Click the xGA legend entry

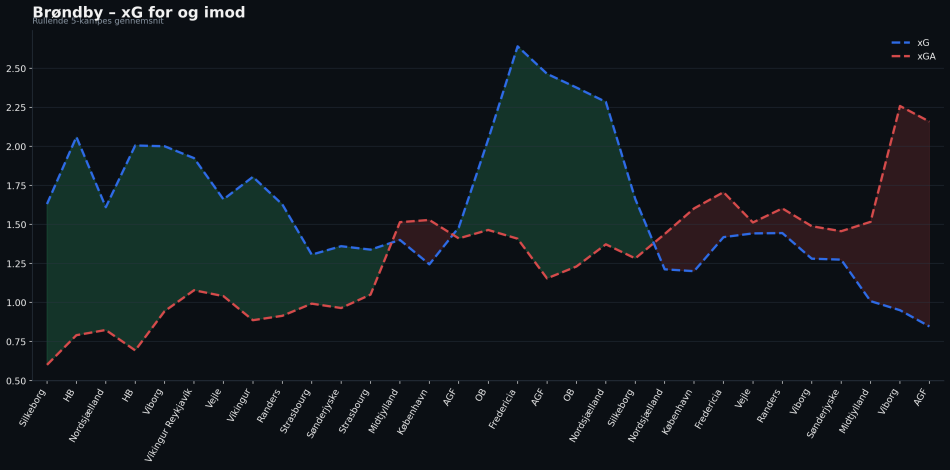926,57
